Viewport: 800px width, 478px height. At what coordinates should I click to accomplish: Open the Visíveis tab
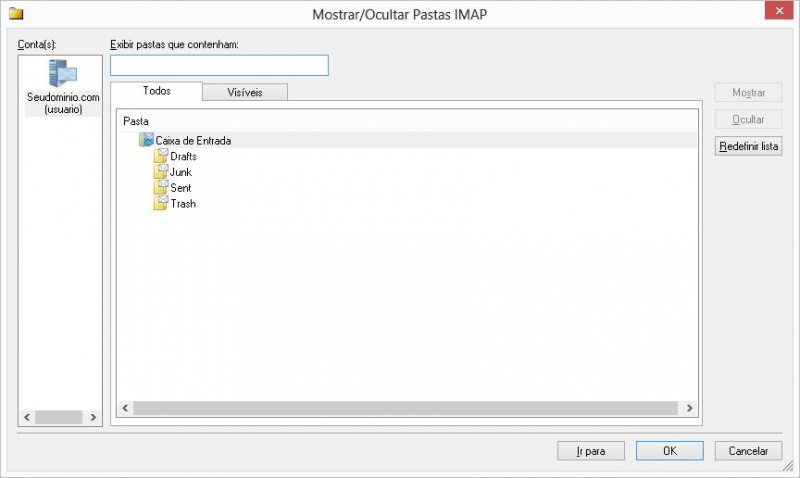click(x=244, y=92)
